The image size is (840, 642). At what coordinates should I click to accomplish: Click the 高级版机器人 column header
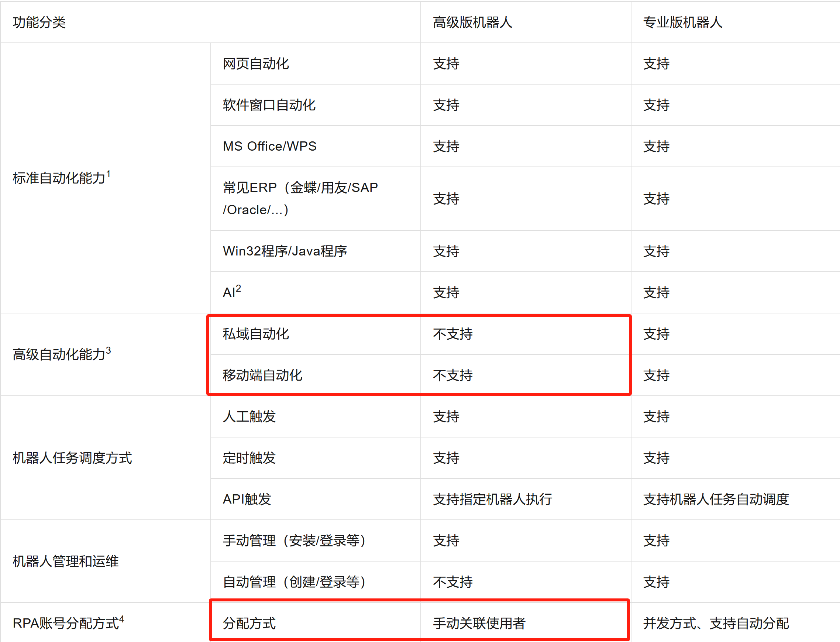pos(472,22)
